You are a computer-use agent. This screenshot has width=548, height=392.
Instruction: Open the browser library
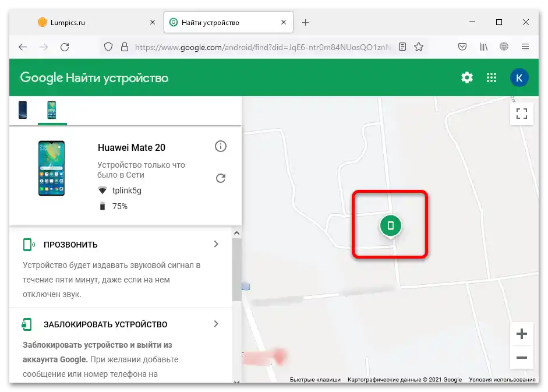pyautogui.click(x=483, y=47)
